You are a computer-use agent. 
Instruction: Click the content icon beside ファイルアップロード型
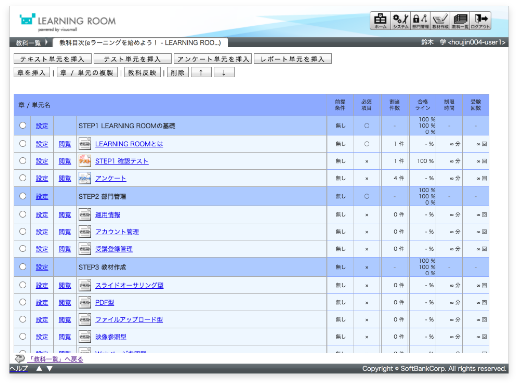pyautogui.click(x=85, y=320)
